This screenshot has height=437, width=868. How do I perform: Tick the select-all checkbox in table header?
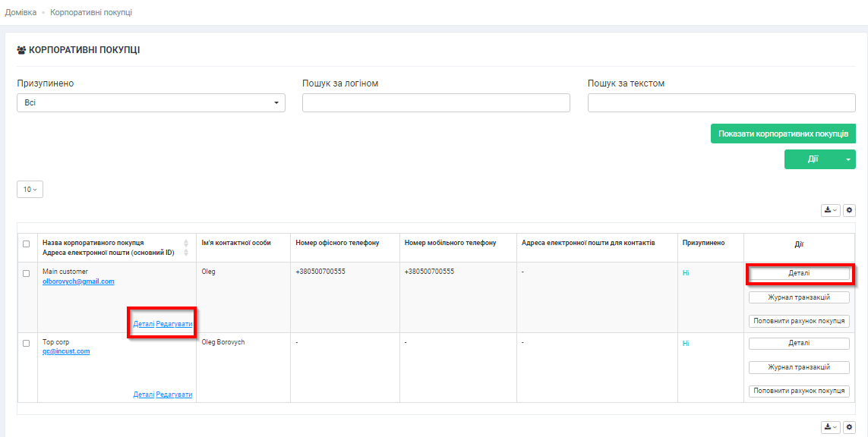pyautogui.click(x=27, y=244)
